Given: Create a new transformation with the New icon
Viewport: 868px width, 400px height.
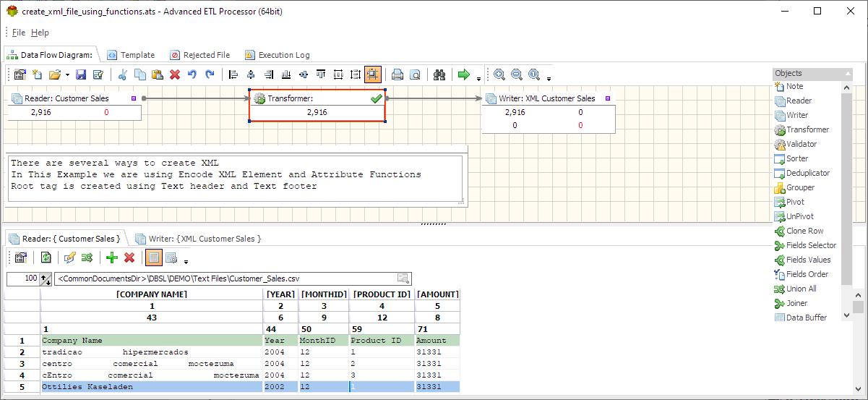Looking at the screenshot, I should click(x=37, y=74).
